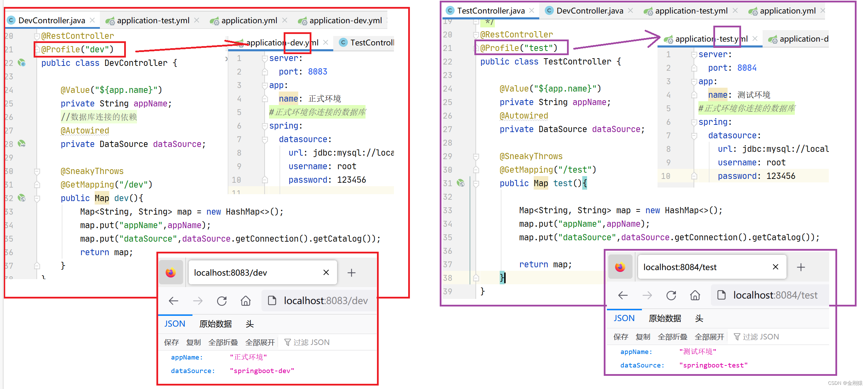Screen dimensions: 868x389
Task: Close the application-test.yml split tab on right
Action: pos(755,38)
